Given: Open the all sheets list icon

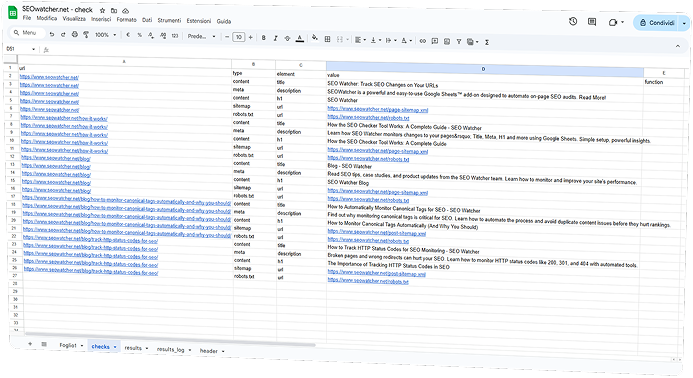Looking at the screenshot, I should click(44, 344).
